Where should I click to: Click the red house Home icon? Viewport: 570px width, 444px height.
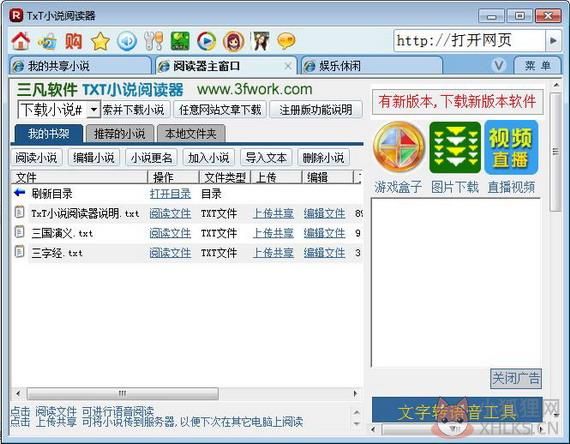click(x=21, y=41)
